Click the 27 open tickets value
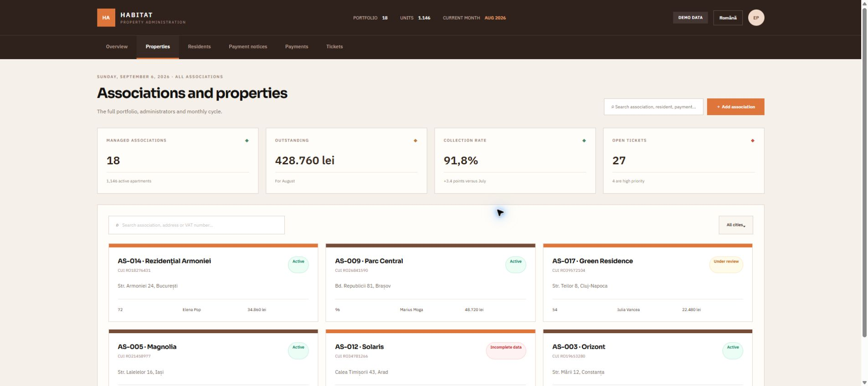This screenshot has width=868, height=386. click(619, 160)
